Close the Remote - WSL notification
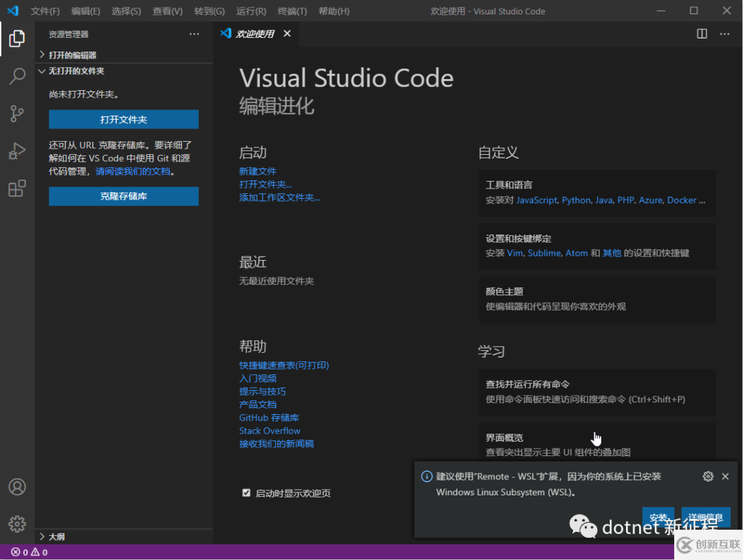The height and width of the screenshot is (560, 743). 725,476
